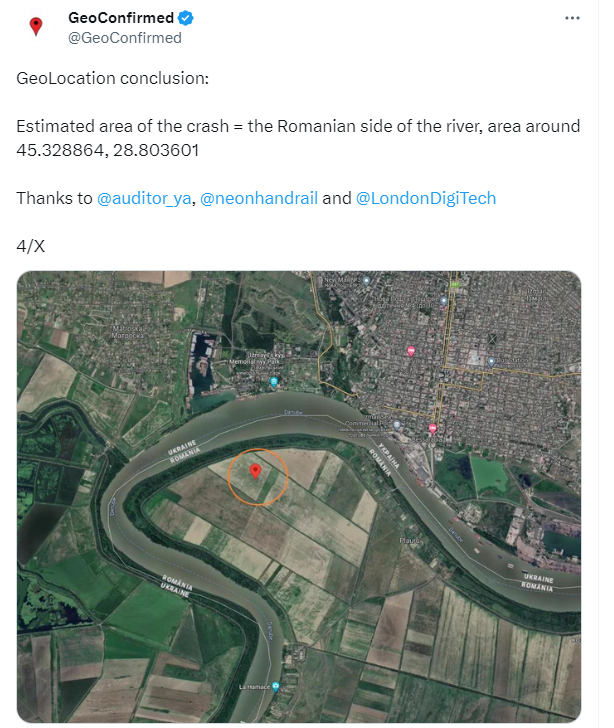This screenshot has height=728, width=614.
Task: Open the @auditor_ya profile link
Action: pyautogui.click(x=144, y=198)
